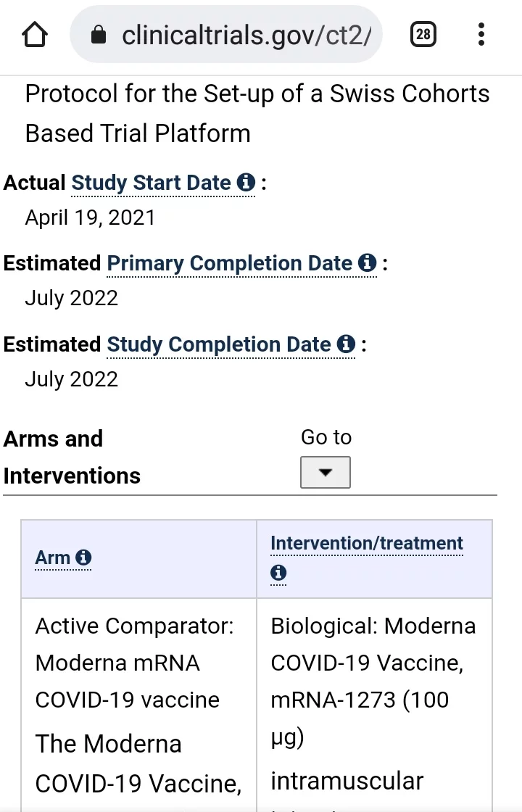Click the Active Comparator arm cell
This screenshot has height=812, width=522.
point(135,663)
